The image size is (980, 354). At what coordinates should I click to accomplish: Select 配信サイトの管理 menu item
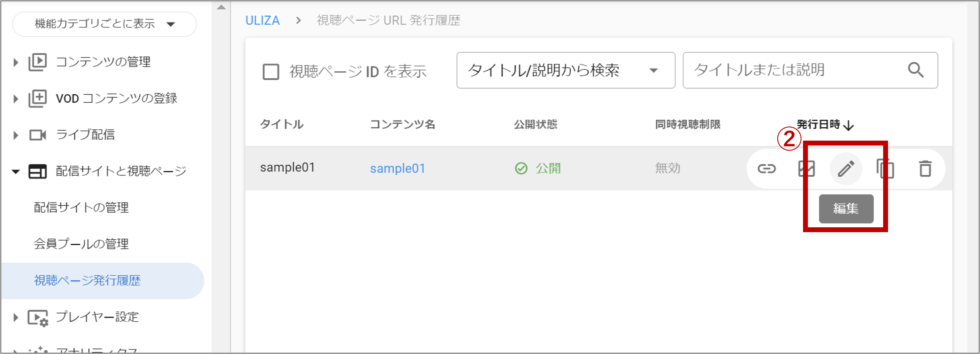[x=82, y=207]
